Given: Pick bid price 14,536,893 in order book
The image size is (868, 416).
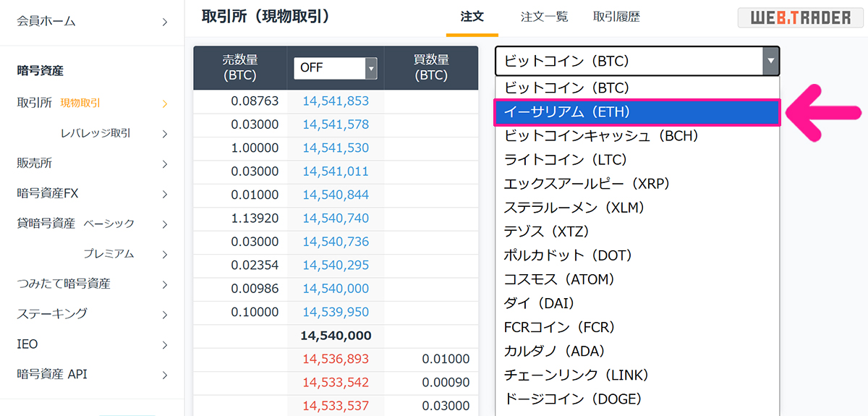Looking at the screenshot, I should (x=336, y=359).
